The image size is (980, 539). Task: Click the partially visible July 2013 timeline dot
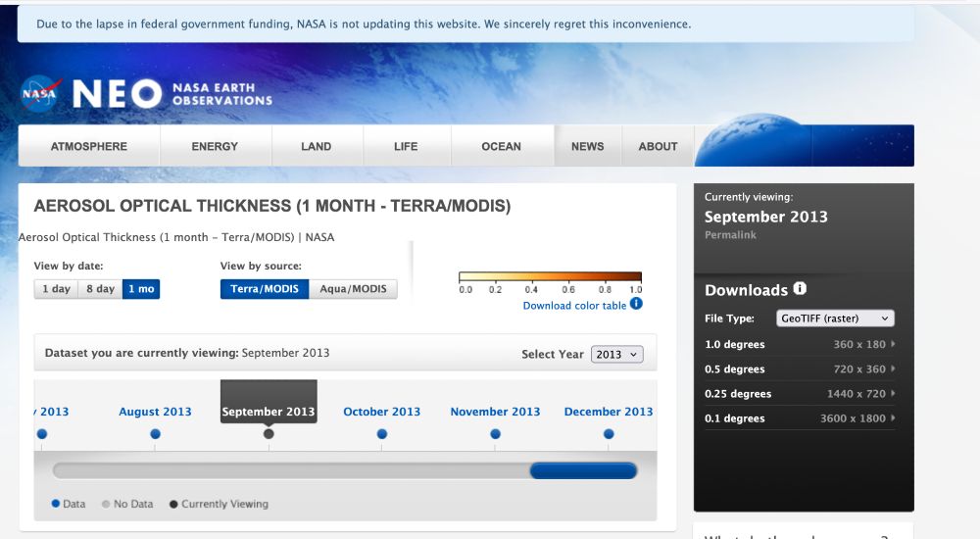click(x=42, y=434)
